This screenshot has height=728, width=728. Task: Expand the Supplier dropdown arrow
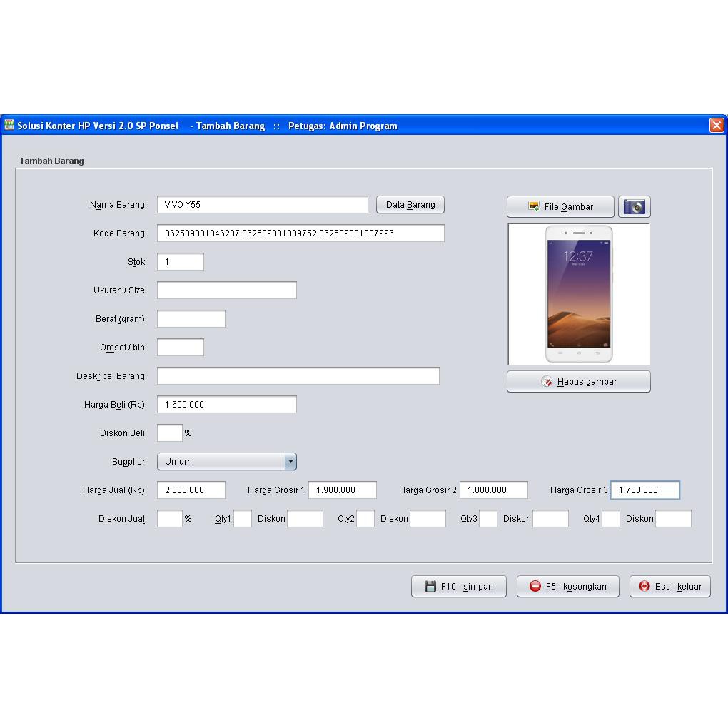tap(290, 462)
